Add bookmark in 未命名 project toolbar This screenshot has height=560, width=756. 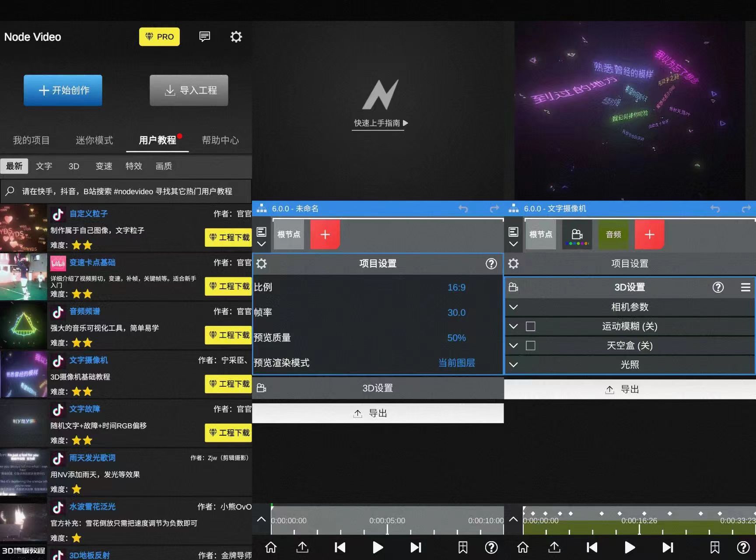[x=462, y=547]
